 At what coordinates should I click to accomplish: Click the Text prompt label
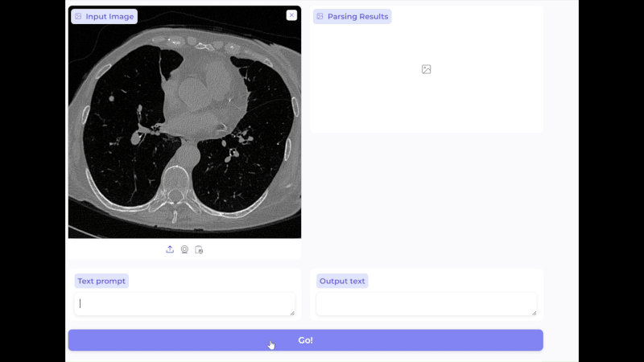(x=101, y=281)
